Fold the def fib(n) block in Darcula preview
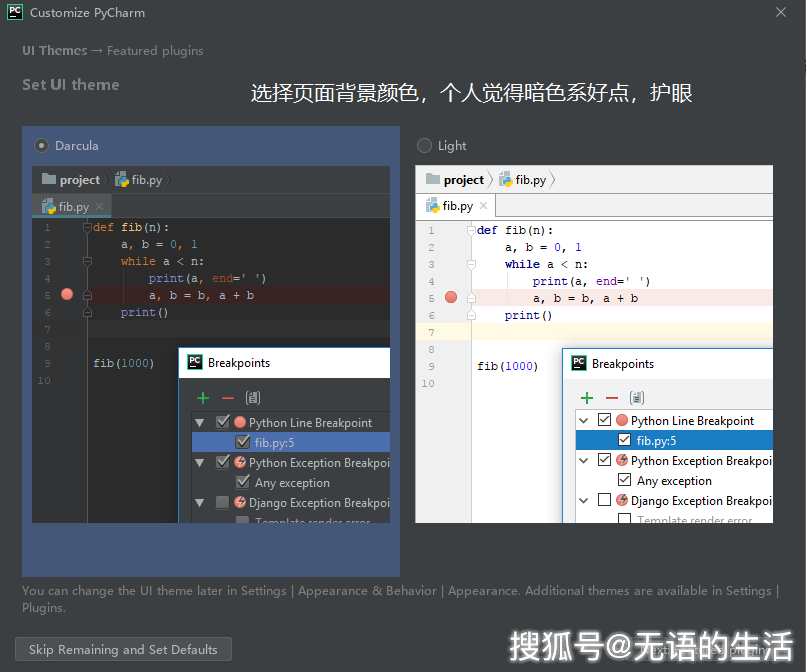This screenshot has height=672, width=806. click(87, 227)
